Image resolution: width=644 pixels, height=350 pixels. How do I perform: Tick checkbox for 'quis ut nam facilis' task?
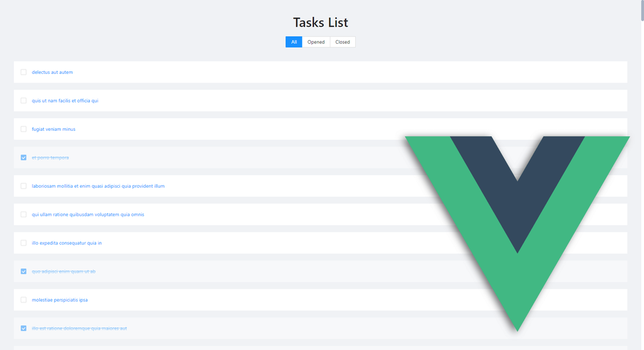(24, 101)
